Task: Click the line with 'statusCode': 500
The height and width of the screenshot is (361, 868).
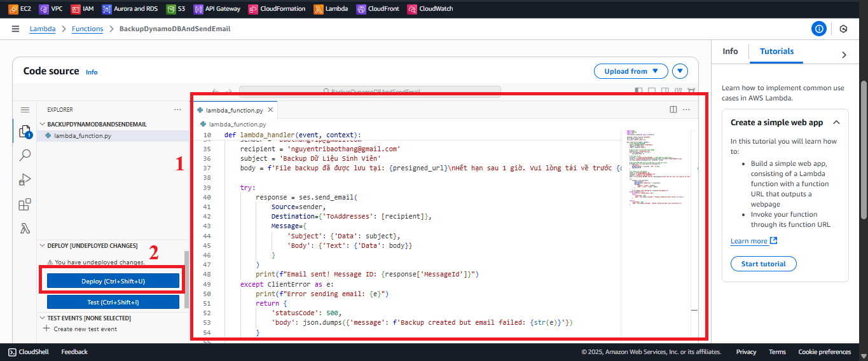Action: 307,313
